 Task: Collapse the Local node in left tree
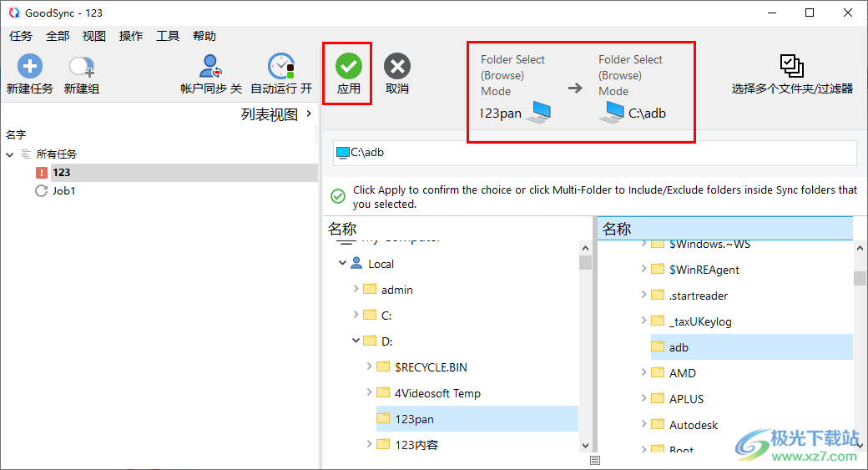click(x=343, y=263)
